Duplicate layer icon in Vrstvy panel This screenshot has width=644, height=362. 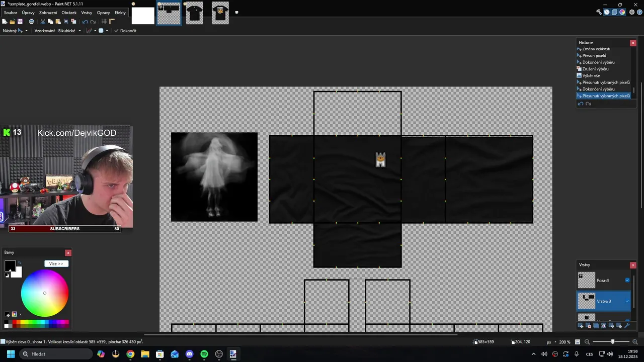click(596, 326)
